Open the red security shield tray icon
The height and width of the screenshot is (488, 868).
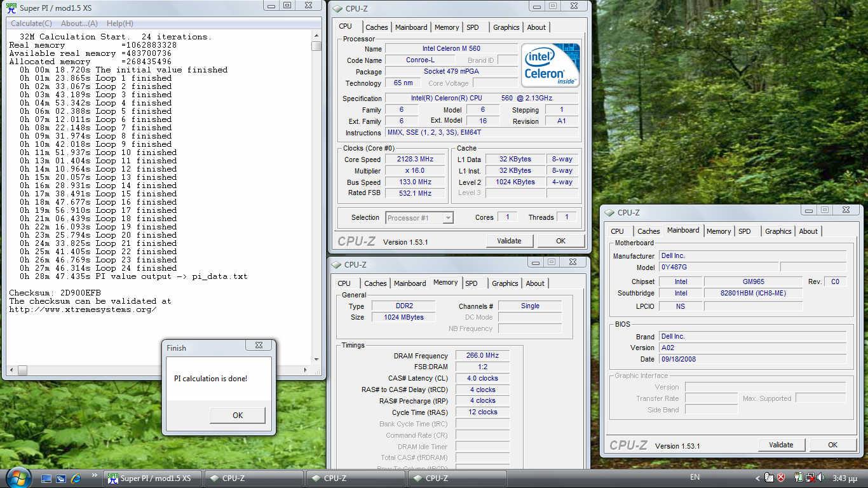pyautogui.click(x=781, y=478)
